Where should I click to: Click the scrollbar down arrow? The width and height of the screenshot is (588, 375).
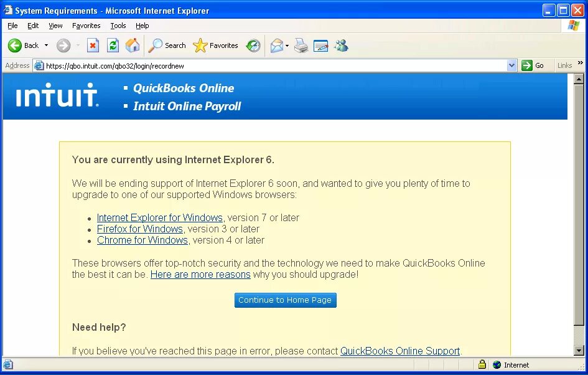tap(579, 351)
